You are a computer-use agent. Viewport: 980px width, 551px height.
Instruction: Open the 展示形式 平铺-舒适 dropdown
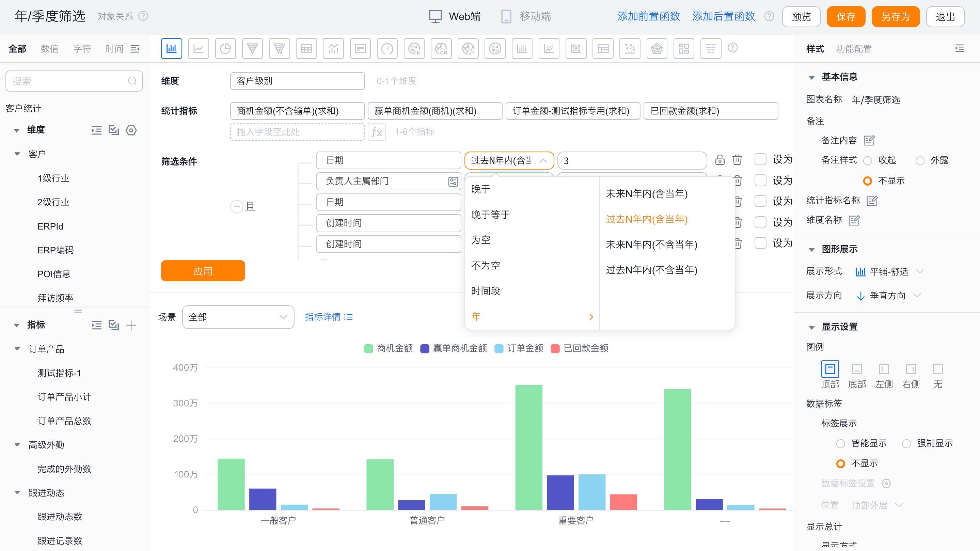click(889, 272)
